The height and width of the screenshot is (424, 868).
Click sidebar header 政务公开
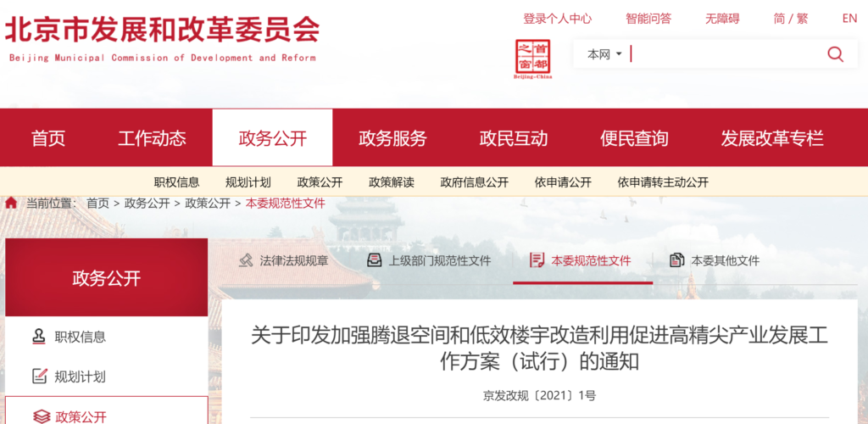106,278
